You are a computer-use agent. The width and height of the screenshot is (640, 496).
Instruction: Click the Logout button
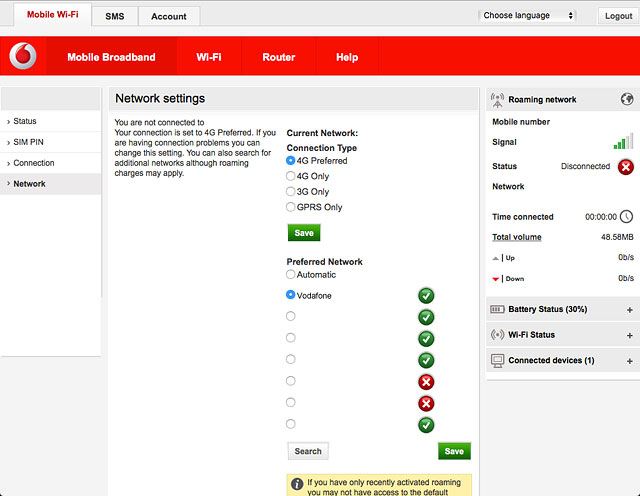click(x=618, y=16)
